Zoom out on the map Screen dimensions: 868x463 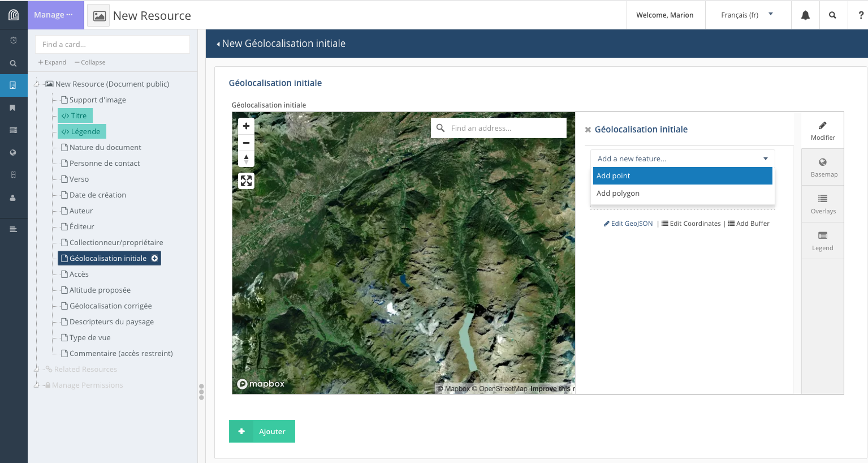[246, 143]
